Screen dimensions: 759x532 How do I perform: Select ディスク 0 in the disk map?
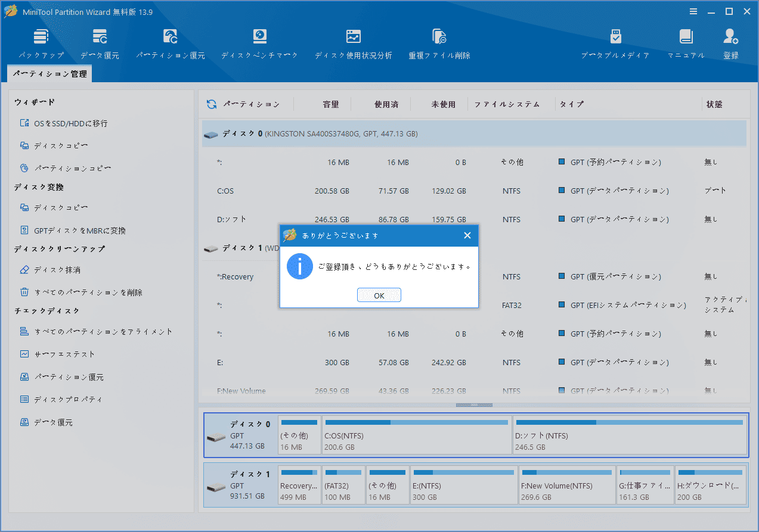click(240, 435)
